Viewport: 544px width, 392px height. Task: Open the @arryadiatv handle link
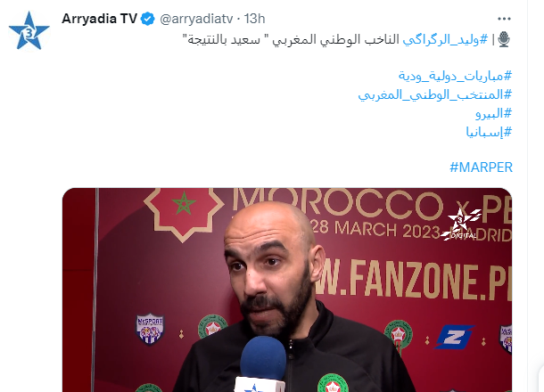pyautogui.click(x=195, y=19)
